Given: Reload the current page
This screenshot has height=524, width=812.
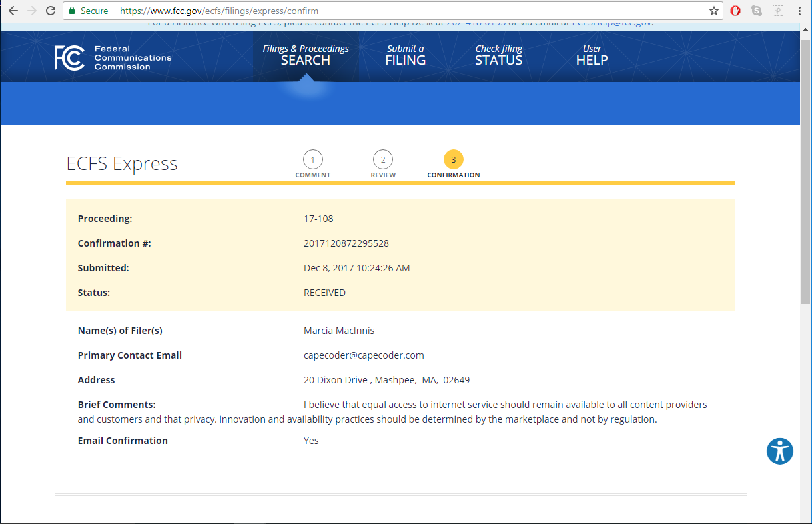Looking at the screenshot, I should (51, 11).
